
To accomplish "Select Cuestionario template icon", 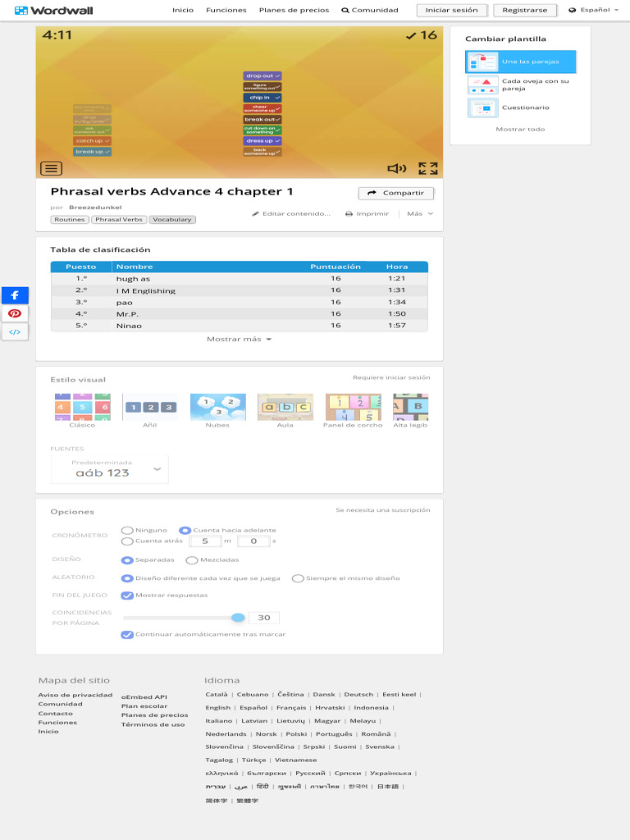I will (482, 107).
